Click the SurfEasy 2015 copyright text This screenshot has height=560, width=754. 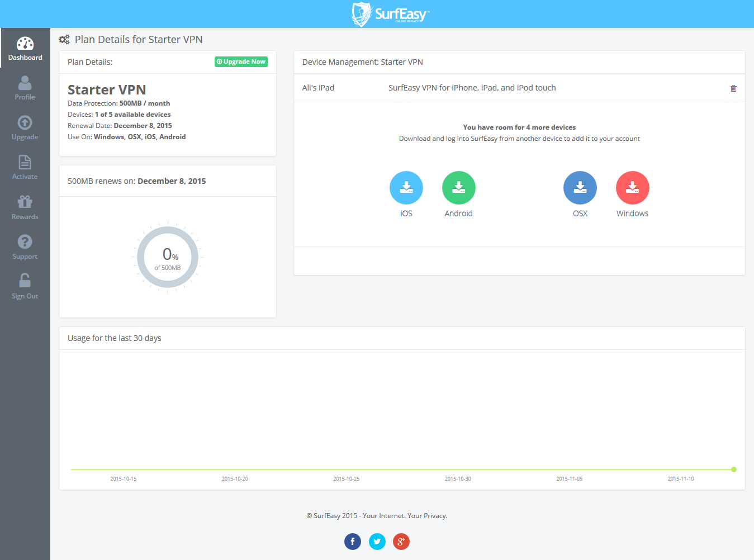click(x=377, y=516)
